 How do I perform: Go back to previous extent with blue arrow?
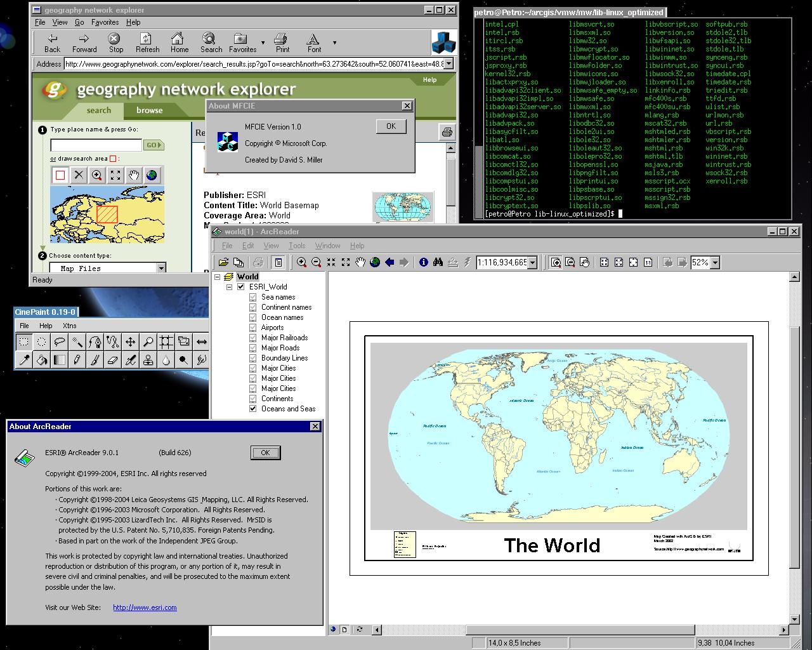(x=390, y=262)
